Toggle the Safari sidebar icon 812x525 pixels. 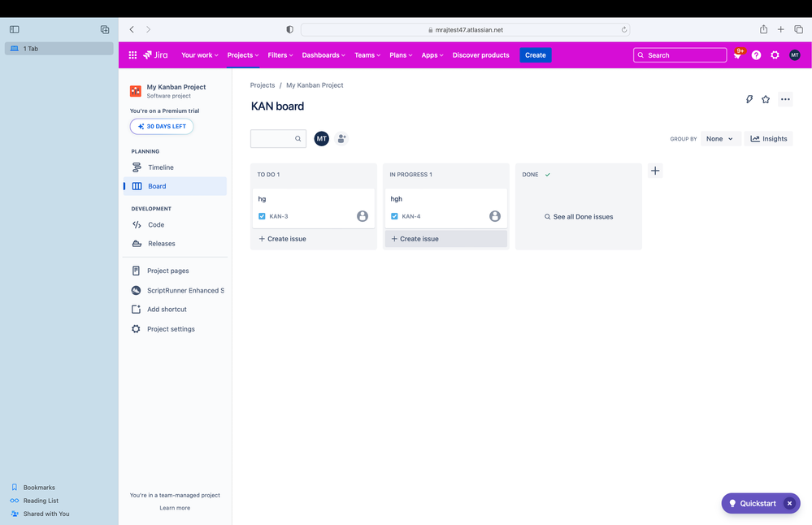pos(15,29)
